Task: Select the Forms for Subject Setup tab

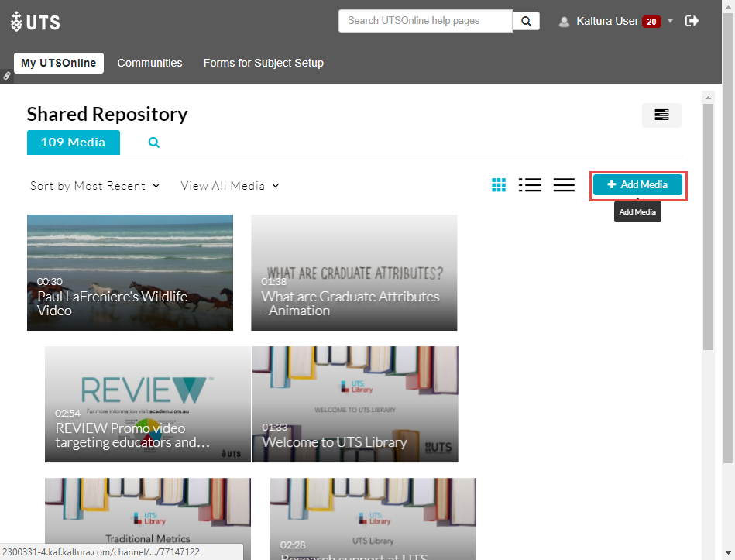Action: pos(263,63)
